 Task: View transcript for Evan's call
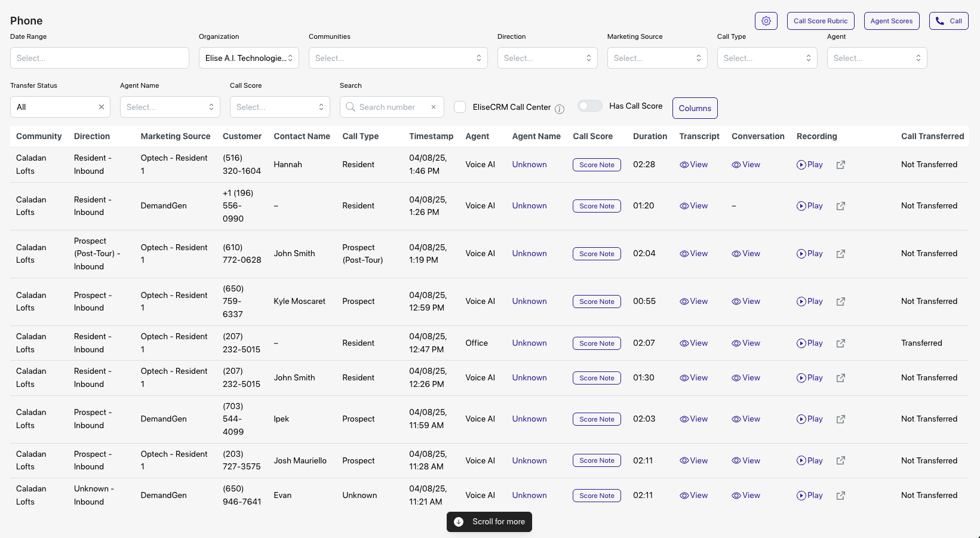[694, 496]
